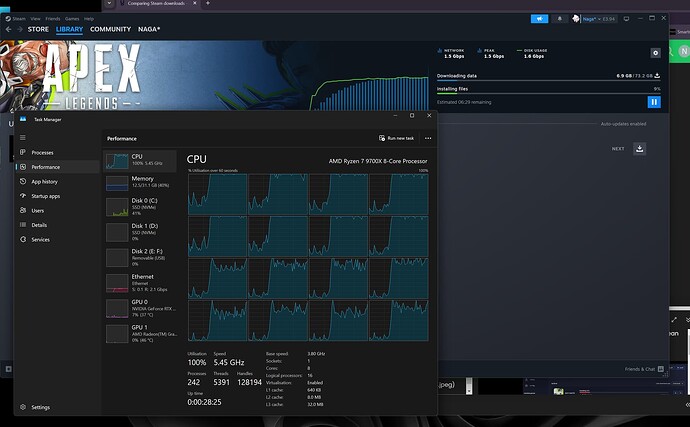Select Performance page in Task Manager
The width and height of the screenshot is (690, 427).
click(x=57, y=167)
